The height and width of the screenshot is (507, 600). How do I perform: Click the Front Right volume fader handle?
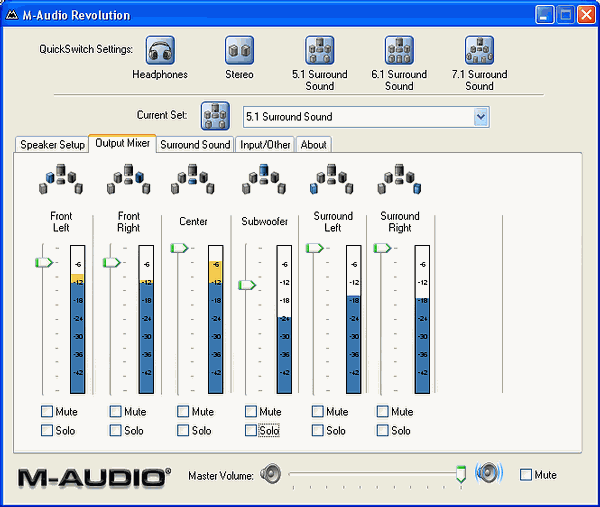pyautogui.click(x=112, y=262)
